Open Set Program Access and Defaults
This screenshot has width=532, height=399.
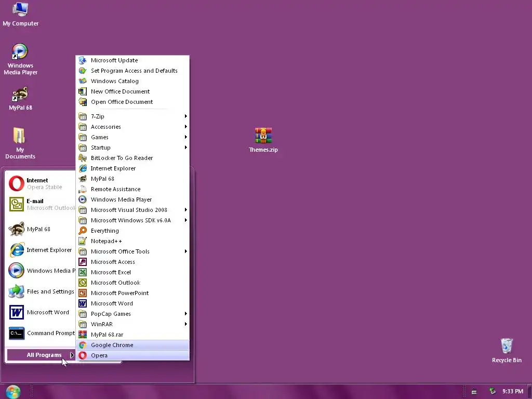[x=132, y=71]
